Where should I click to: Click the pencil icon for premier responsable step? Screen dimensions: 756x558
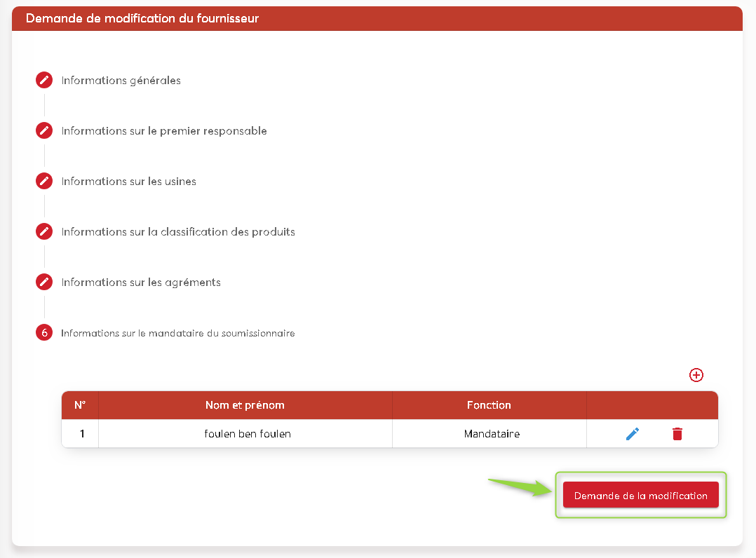[x=44, y=130]
